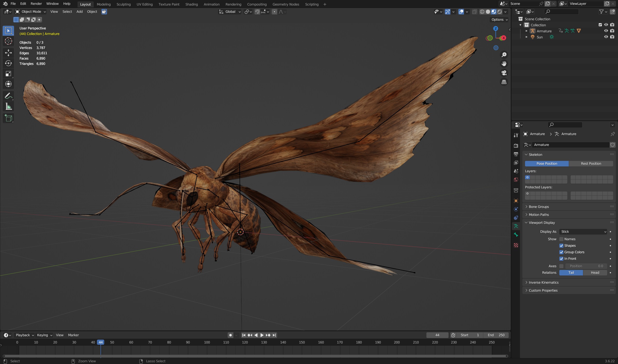Viewport: 618px width, 364px height.
Task: Expand the Bone Groups panel
Action: point(539,206)
